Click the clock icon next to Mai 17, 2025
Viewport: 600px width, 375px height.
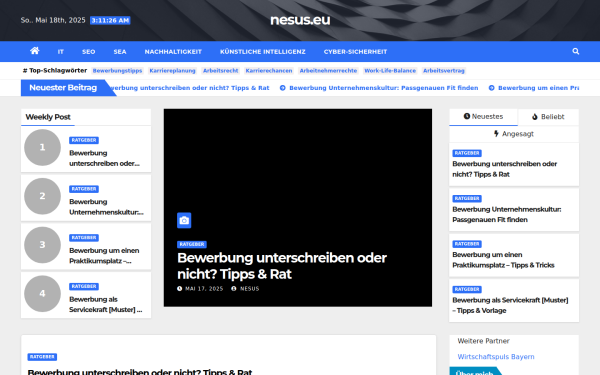pos(179,289)
